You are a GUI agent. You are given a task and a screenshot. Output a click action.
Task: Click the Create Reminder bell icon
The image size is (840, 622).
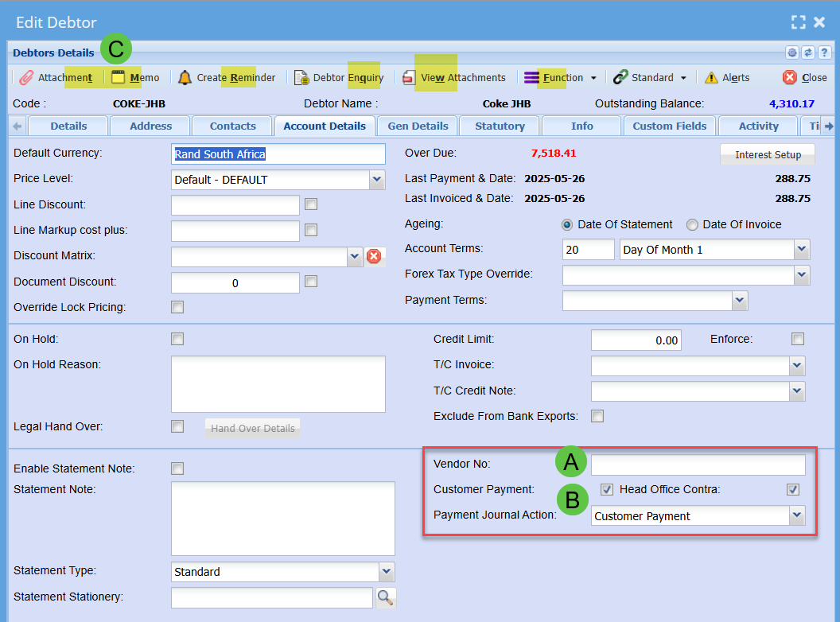[185, 78]
